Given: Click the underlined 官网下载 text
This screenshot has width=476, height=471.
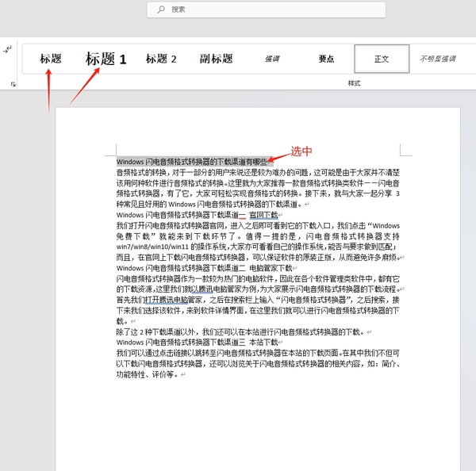Looking at the screenshot, I should coord(263,215).
